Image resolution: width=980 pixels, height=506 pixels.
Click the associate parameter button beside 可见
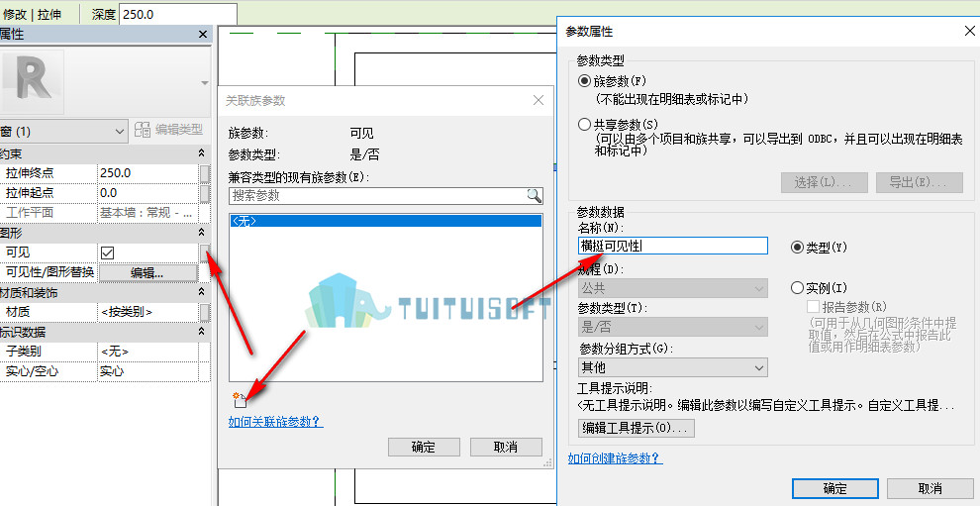coord(204,253)
